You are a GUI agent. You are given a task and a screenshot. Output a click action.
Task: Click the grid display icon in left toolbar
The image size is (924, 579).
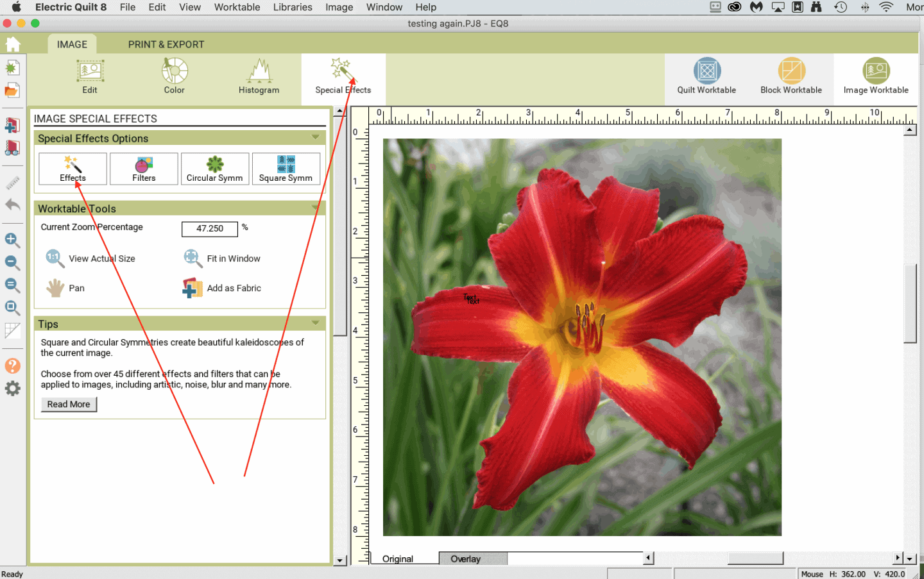coord(12,331)
